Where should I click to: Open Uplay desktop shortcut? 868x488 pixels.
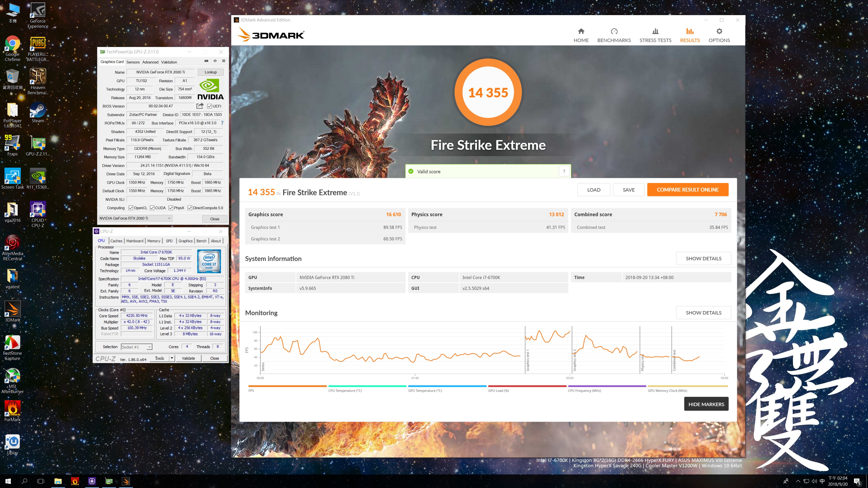pos(12,445)
